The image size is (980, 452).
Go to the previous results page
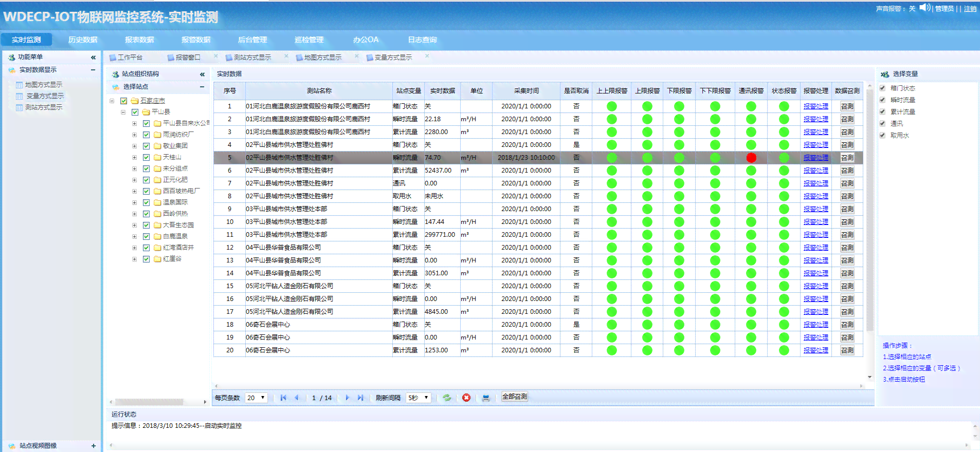(297, 398)
